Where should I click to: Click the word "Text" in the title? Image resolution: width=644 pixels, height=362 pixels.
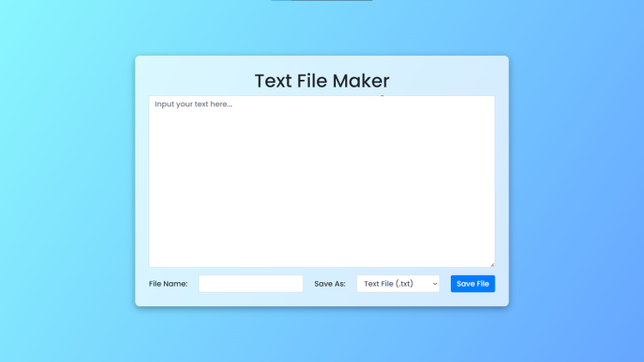273,81
